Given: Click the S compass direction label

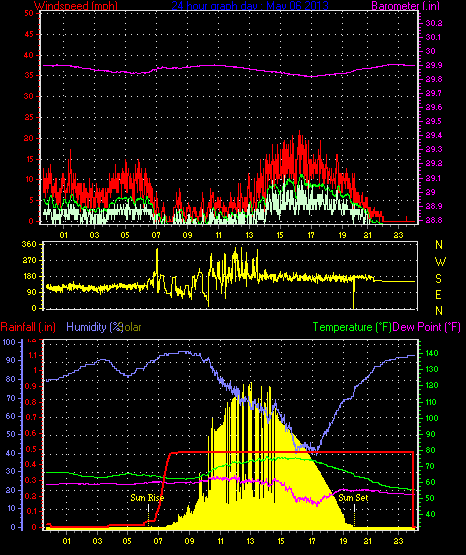Looking at the screenshot, I should click(438, 279).
